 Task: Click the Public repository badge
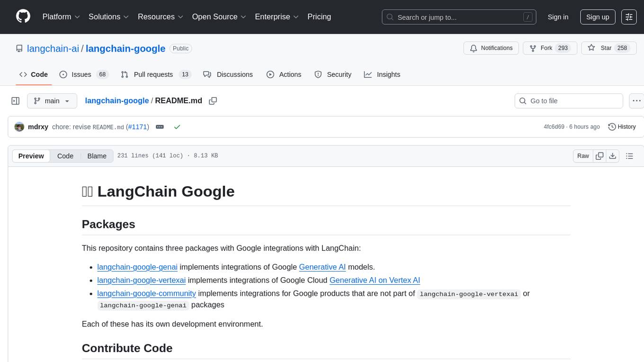coord(180,48)
